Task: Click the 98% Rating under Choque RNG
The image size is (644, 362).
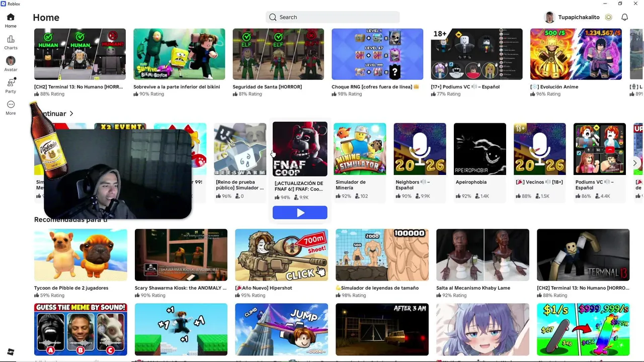Action: point(347,94)
